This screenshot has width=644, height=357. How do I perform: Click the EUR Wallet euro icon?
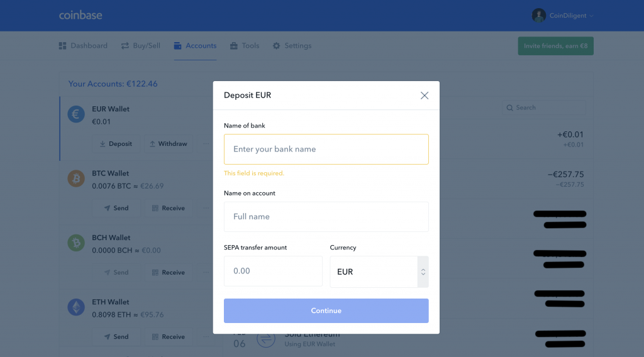point(76,114)
